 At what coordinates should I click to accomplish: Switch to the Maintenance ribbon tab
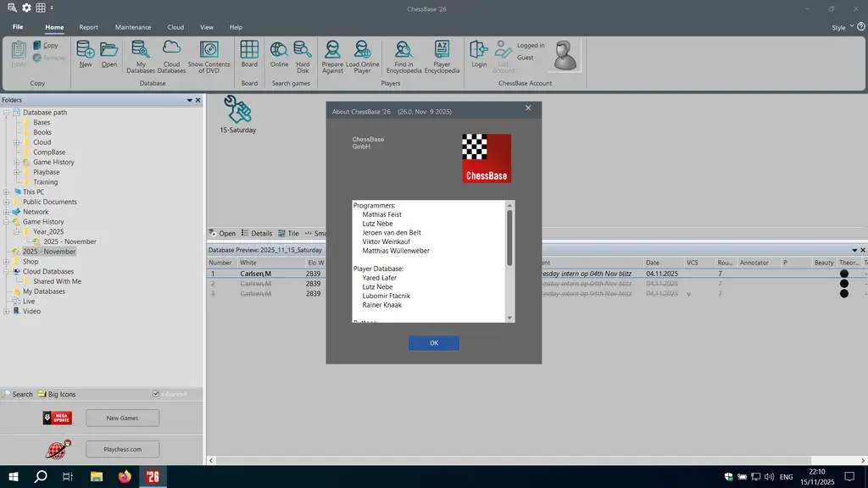click(132, 27)
